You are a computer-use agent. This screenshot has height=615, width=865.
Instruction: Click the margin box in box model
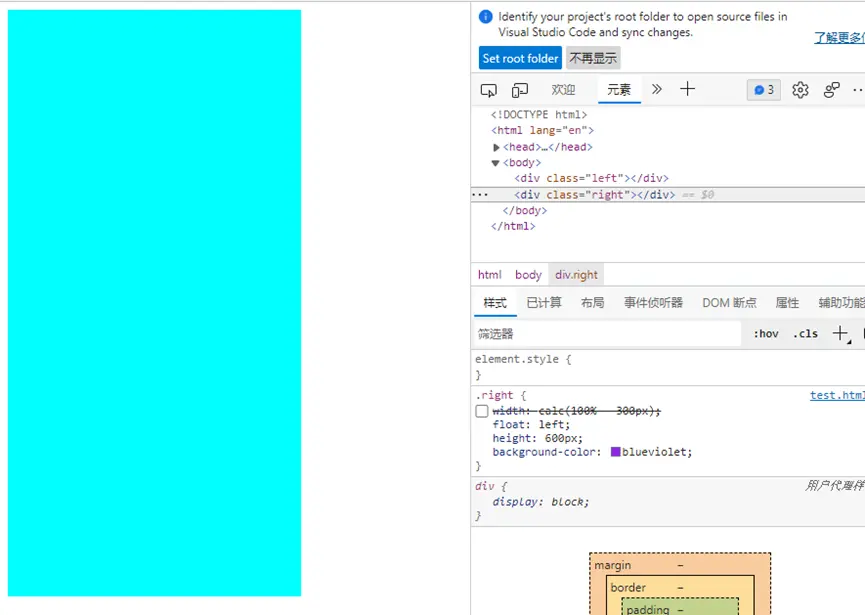coord(612,565)
